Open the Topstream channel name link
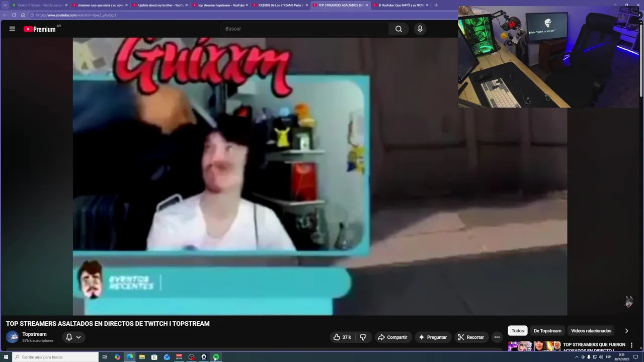 (x=34, y=334)
